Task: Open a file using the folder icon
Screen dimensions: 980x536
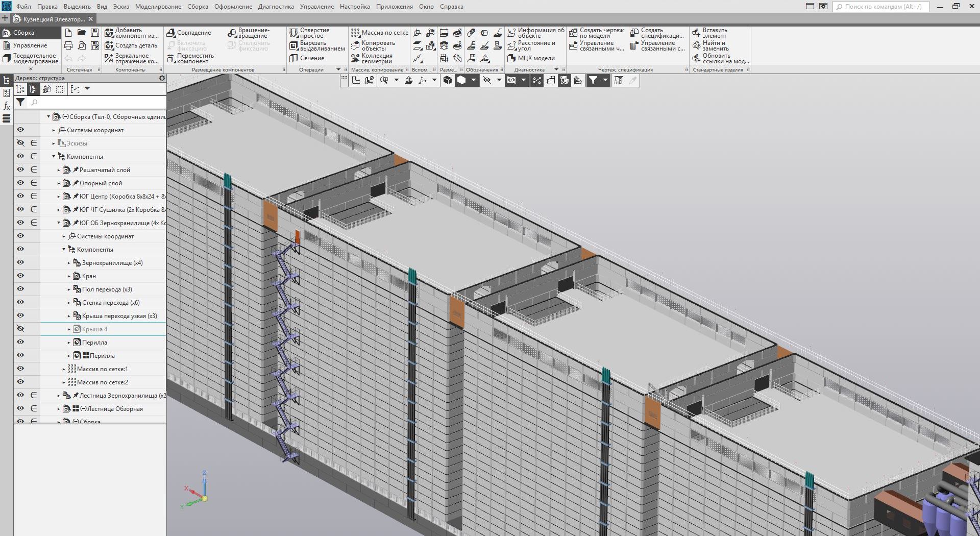Action: pos(82,33)
